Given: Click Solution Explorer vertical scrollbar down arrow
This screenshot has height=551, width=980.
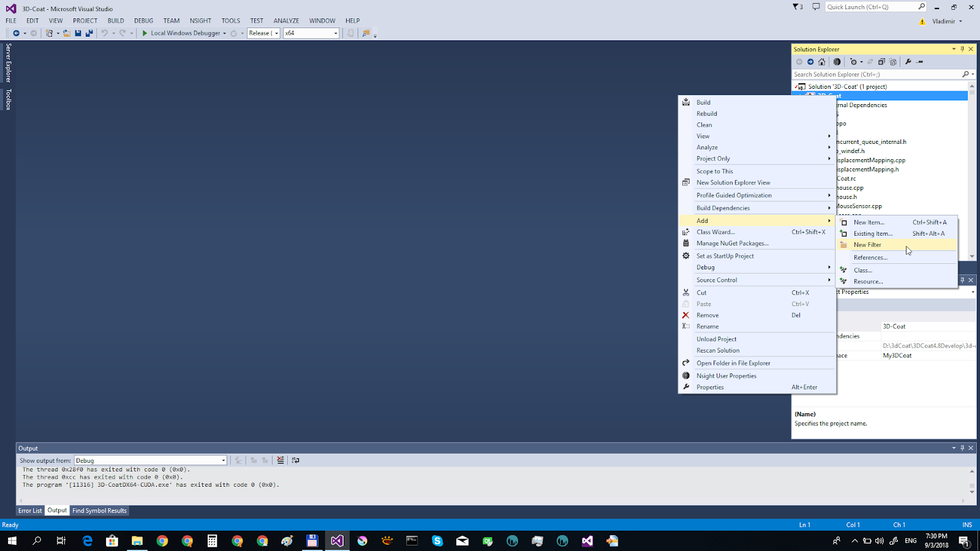Looking at the screenshot, I should pyautogui.click(x=972, y=257).
